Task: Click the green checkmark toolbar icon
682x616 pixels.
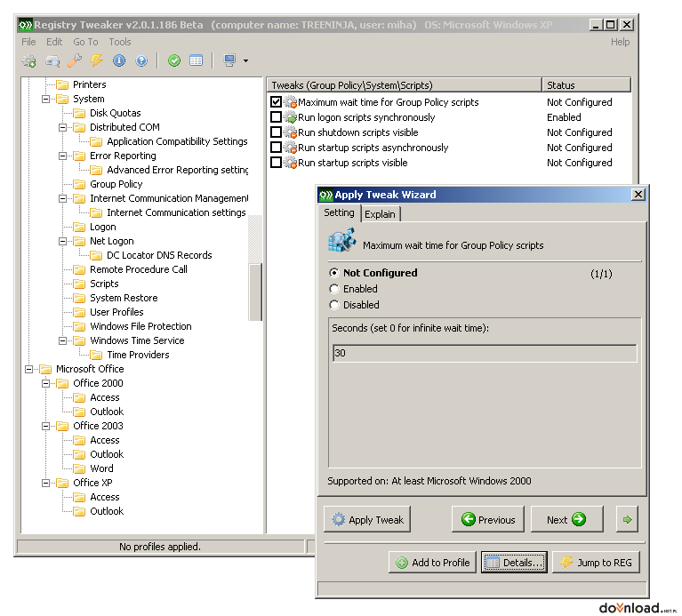Action: (174, 60)
